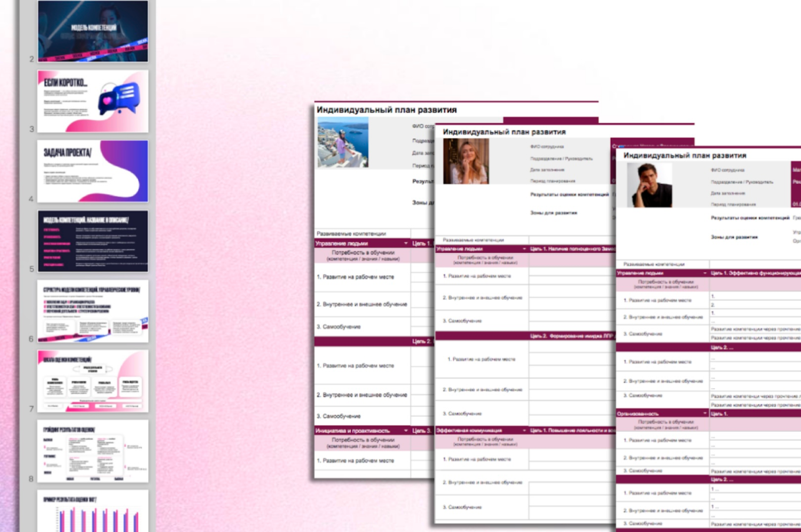Select the 'Цель 1. Наличие полноценного' header cell
The image size is (801, 532).
571,249
